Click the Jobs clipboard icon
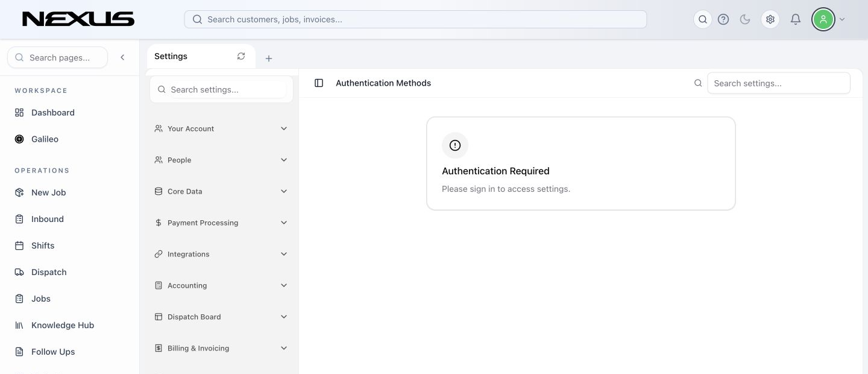This screenshot has height=374, width=868. pos(19,299)
